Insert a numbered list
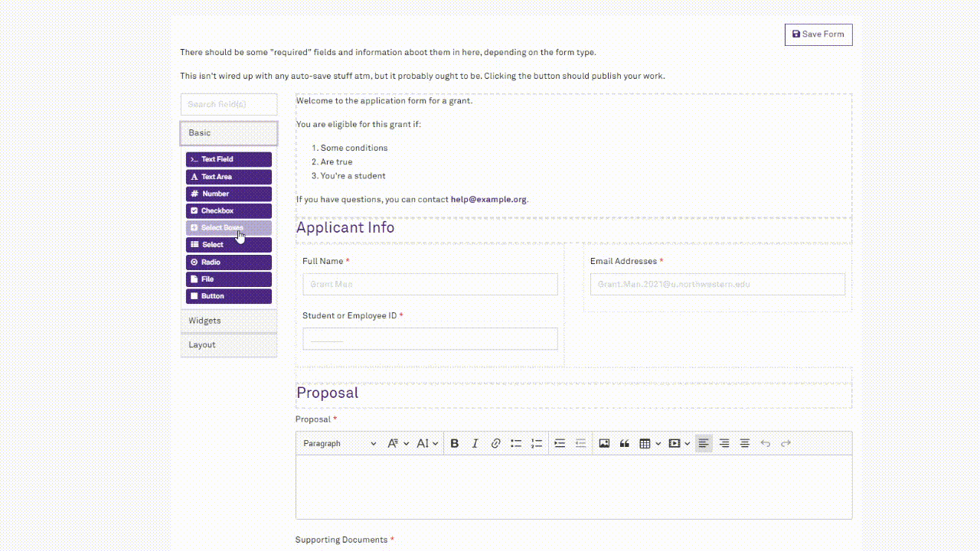 click(537, 444)
